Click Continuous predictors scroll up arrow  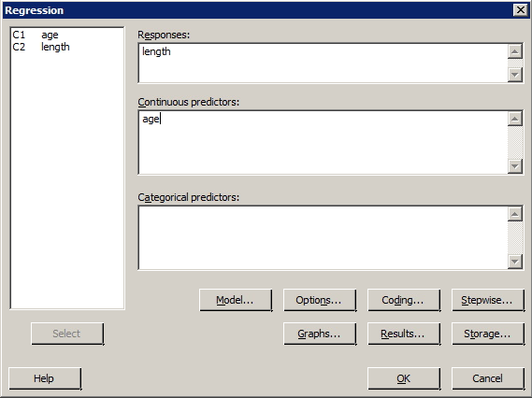[514, 119]
